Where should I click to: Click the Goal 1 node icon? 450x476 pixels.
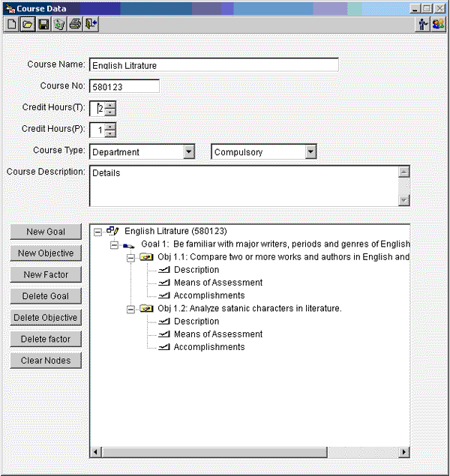pyautogui.click(x=129, y=245)
